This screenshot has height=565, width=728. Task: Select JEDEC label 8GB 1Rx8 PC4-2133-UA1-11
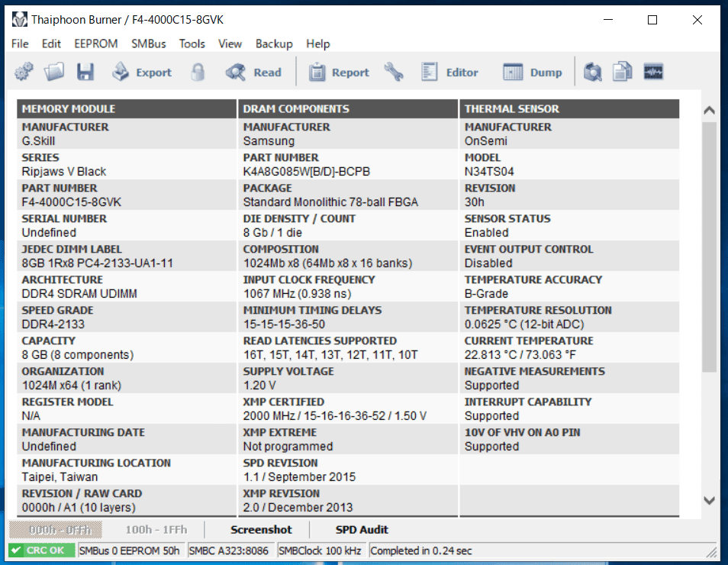(x=98, y=263)
